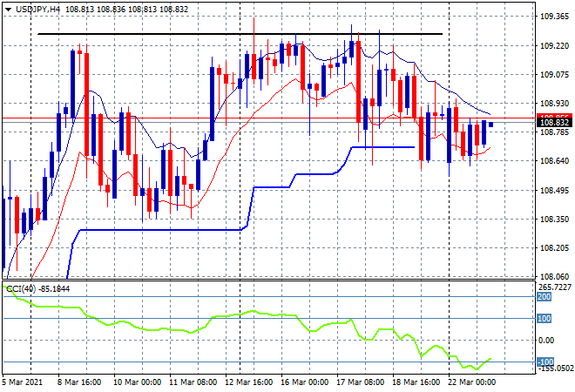The width and height of the screenshot is (575, 392).
Task: Select the 108.350 price axis label
Action: tap(554, 219)
